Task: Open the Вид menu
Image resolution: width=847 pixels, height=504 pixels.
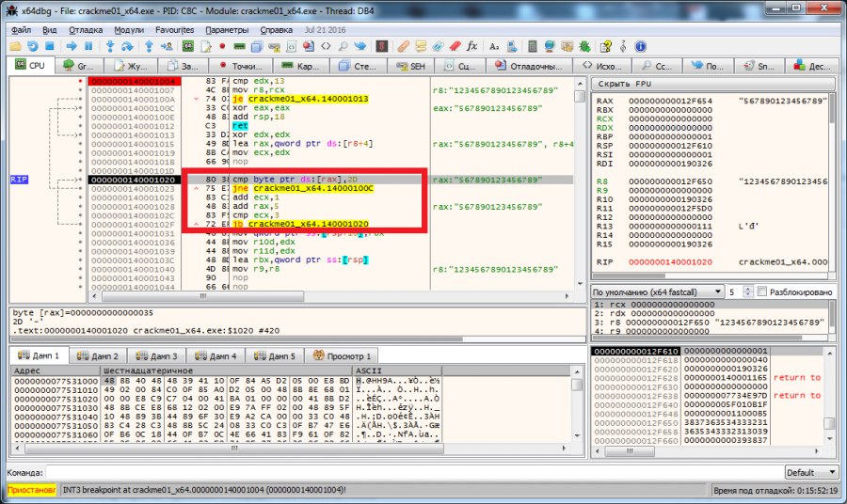Action: (50, 30)
